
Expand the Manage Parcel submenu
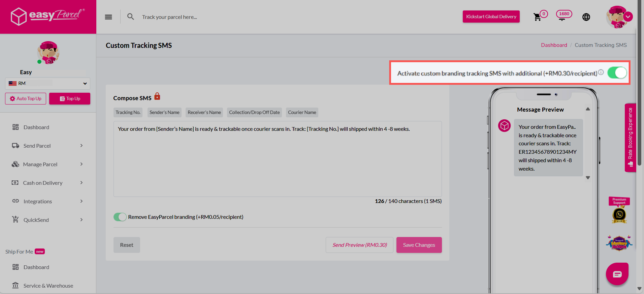(x=82, y=164)
